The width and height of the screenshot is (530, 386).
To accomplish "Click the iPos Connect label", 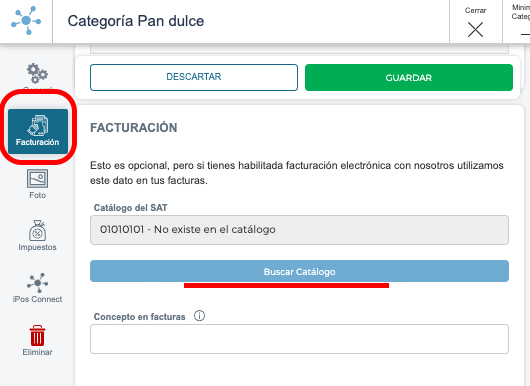I will 37,299.
